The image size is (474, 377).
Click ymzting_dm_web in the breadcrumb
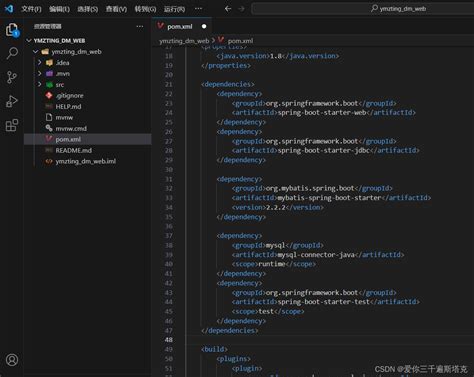pyautogui.click(x=184, y=41)
